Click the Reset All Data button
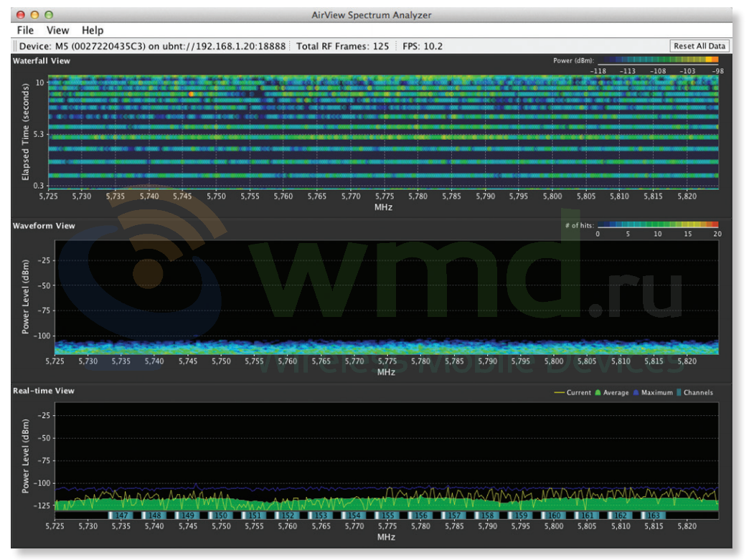Image resolution: width=749 pixels, height=560 pixels. (699, 46)
